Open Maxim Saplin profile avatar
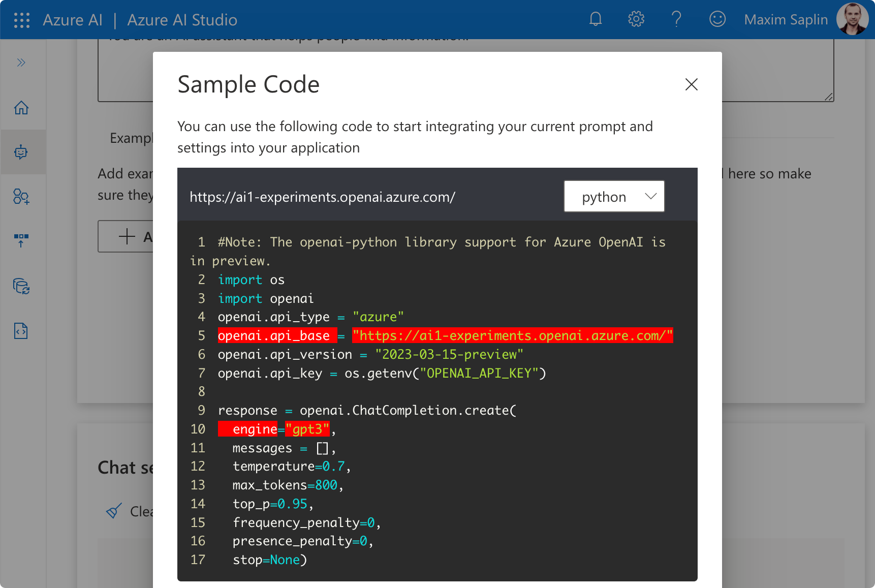875x588 pixels. [853, 19]
